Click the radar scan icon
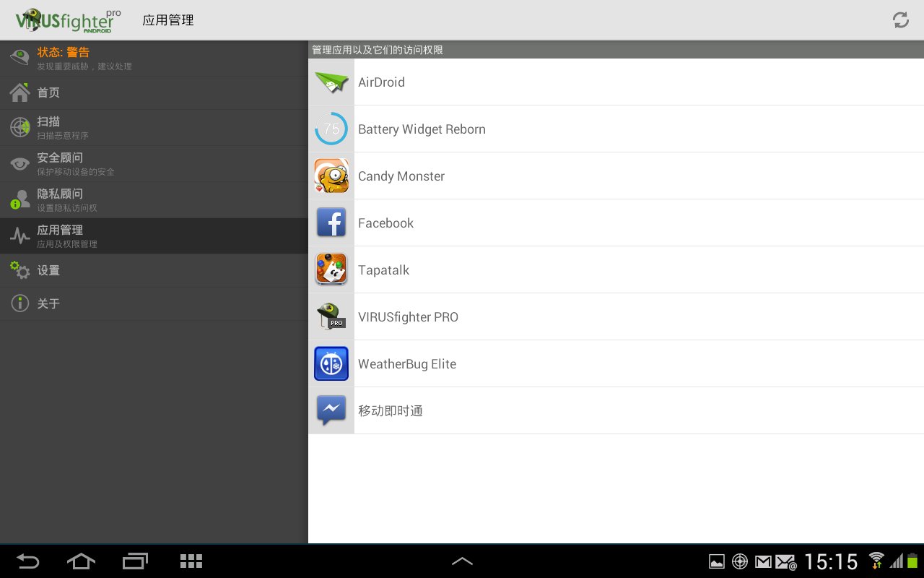This screenshot has height=578, width=924. pos(19,128)
